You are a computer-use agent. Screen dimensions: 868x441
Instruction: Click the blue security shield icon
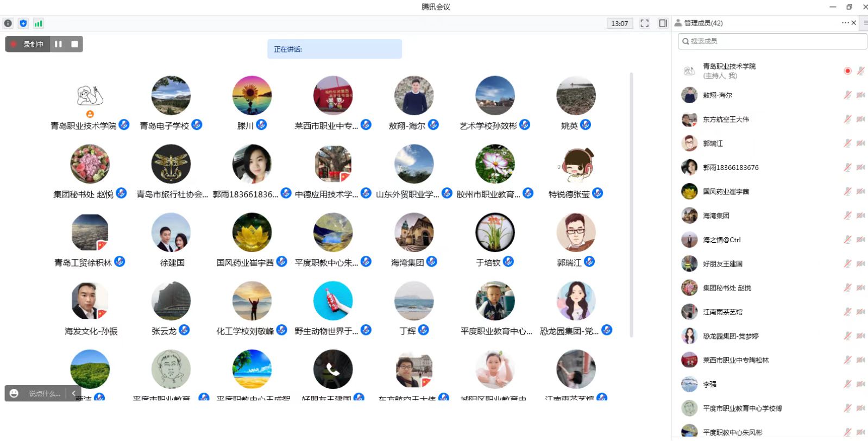click(23, 23)
